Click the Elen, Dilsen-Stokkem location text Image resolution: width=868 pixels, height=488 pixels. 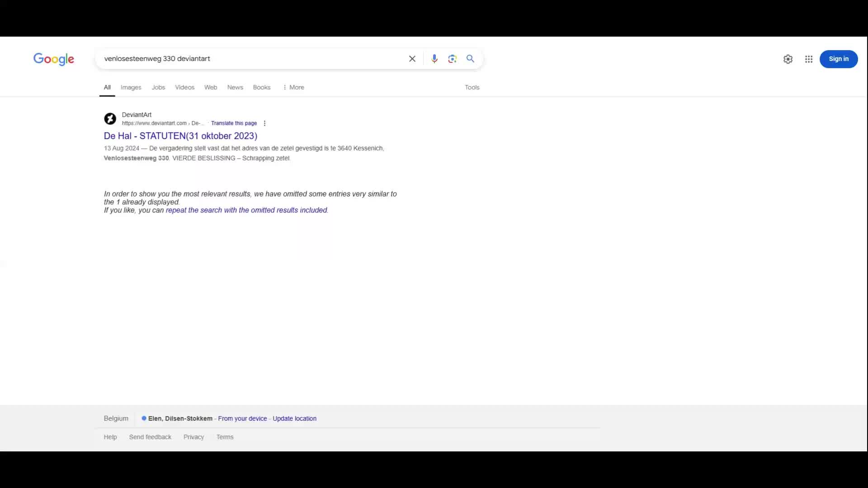click(x=180, y=419)
